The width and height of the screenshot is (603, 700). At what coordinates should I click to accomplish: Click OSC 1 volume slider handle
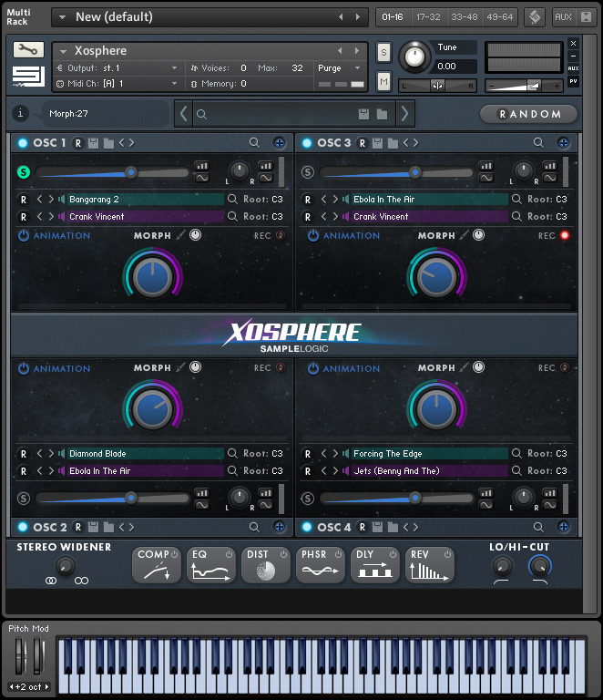point(130,172)
